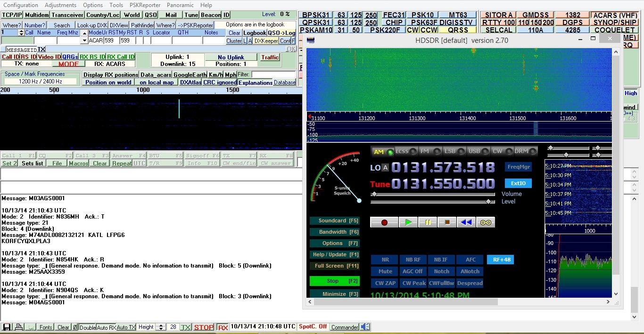Toggle the loop playback icon

click(x=486, y=222)
